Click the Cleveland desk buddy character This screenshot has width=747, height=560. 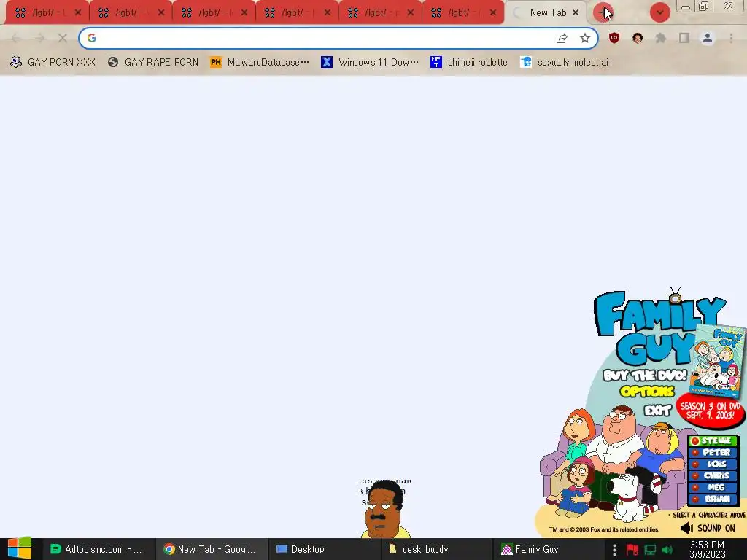click(x=385, y=510)
